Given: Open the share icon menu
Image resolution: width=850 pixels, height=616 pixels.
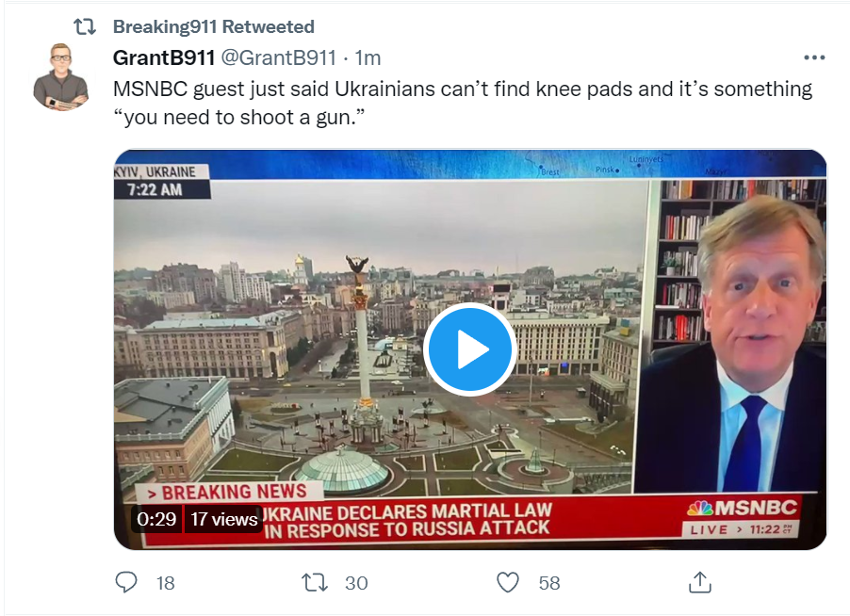Looking at the screenshot, I should tap(700, 582).
